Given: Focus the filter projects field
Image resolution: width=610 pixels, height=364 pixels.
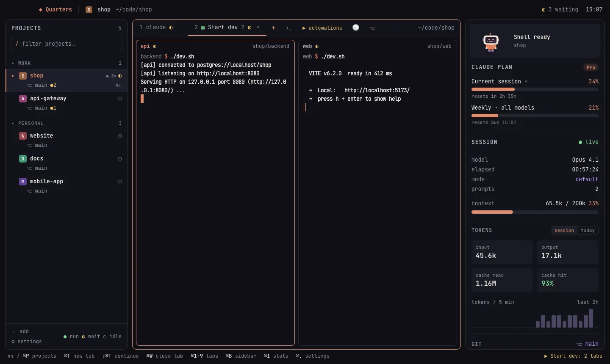Looking at the screenshot, I should (67, 44).
